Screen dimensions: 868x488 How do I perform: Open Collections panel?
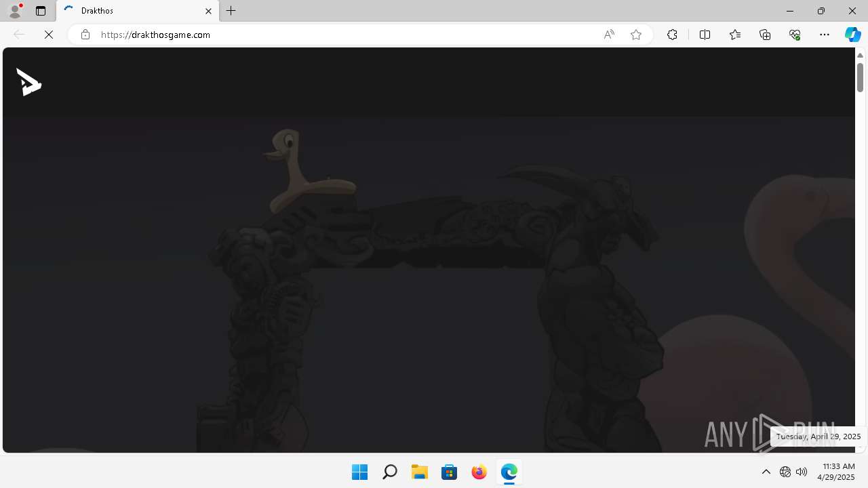coord(765,35)
